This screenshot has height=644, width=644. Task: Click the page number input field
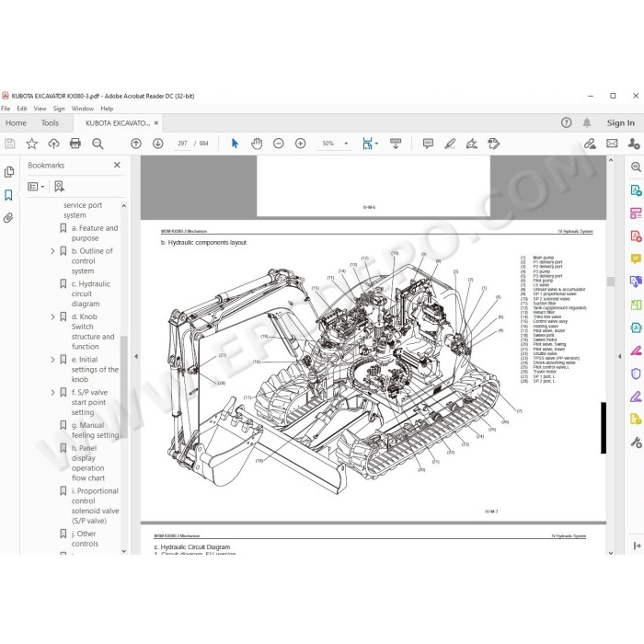click(182, 144)
